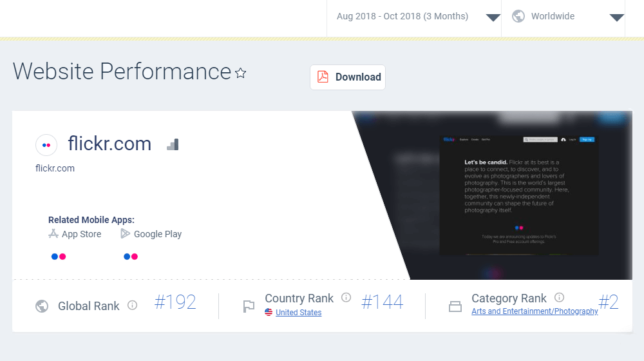This screenshot has width=644, height=361.
Task: Open the United States country link
Action: click(298, 313)
